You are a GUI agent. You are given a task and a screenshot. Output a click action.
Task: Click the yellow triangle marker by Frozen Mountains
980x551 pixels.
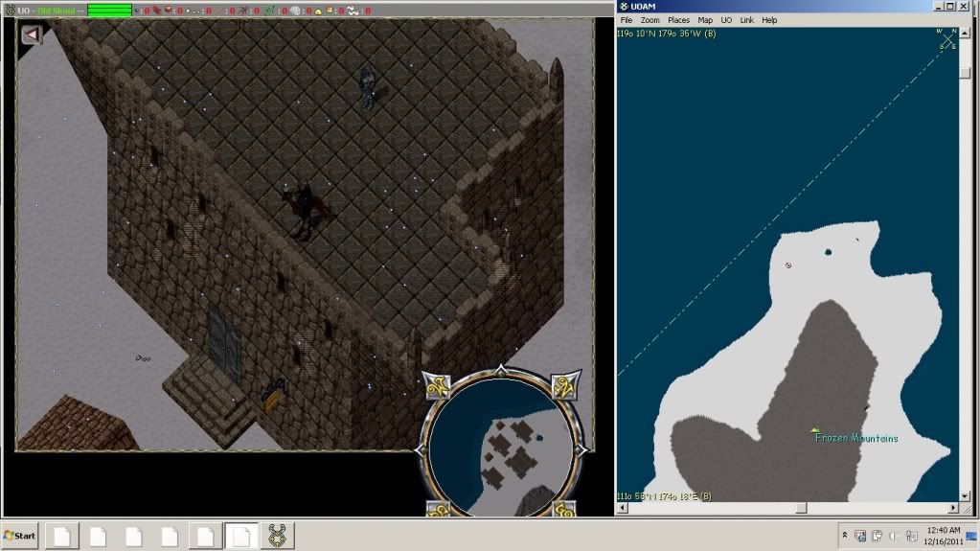(814, 430)
